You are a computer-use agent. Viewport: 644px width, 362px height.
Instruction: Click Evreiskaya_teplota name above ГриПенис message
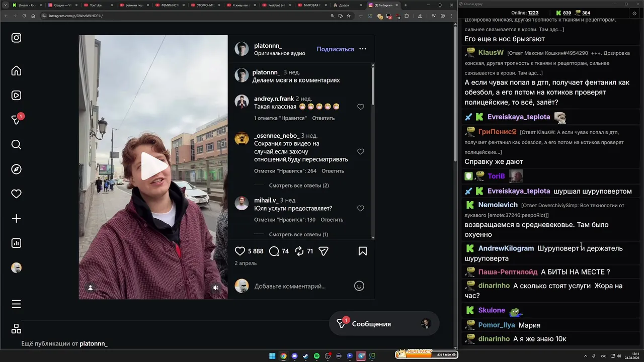[x=519, y=117]
